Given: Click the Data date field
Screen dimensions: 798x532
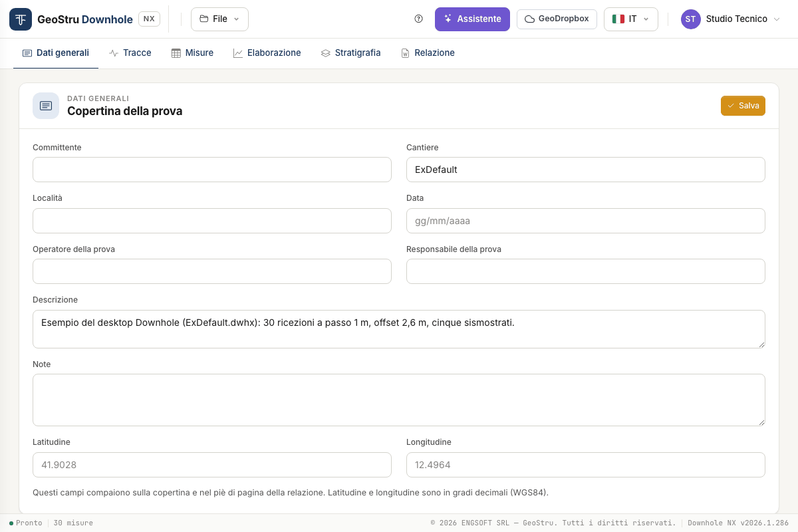Looking at the screenshot, I should pos(586,221).
